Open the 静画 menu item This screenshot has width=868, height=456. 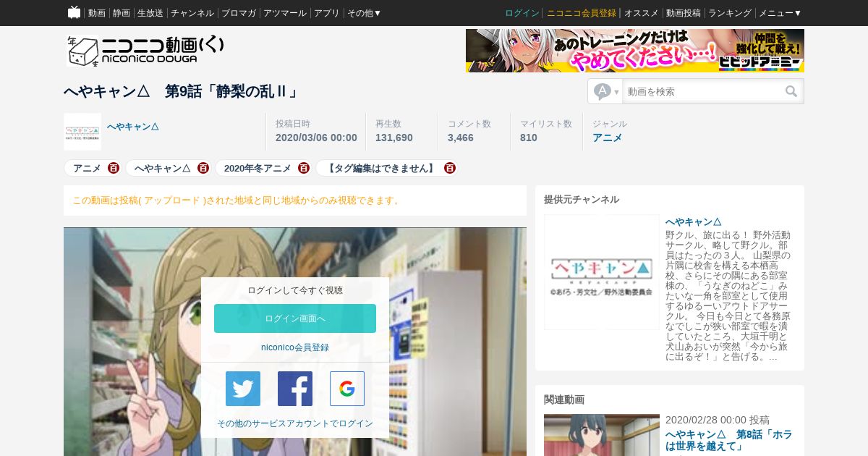pyautogui.click(x=122, y=13)
